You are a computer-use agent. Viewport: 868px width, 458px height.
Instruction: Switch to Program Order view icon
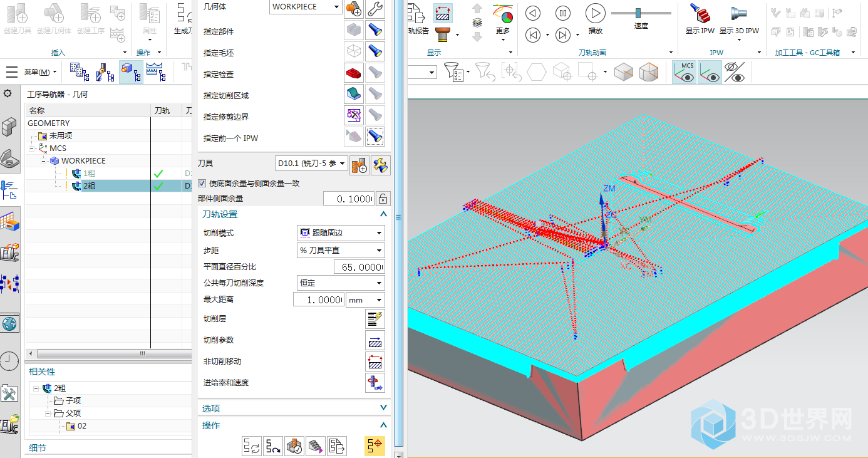pos(79,72)
